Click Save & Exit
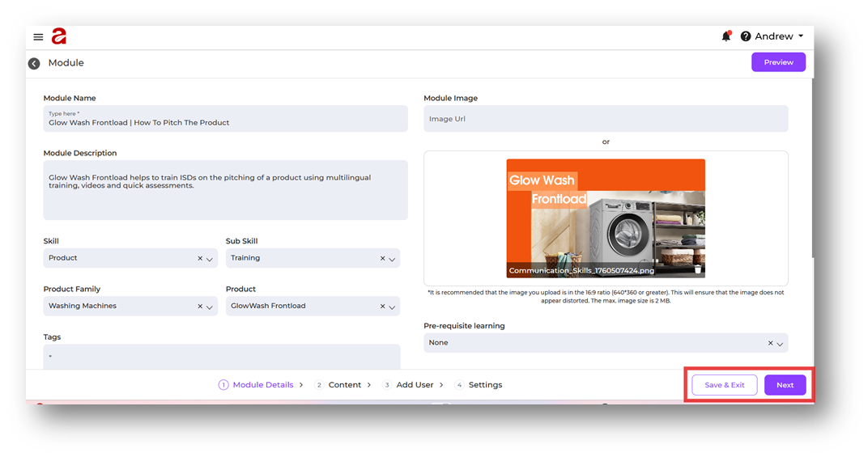868x457 pixels. (724, 385)
